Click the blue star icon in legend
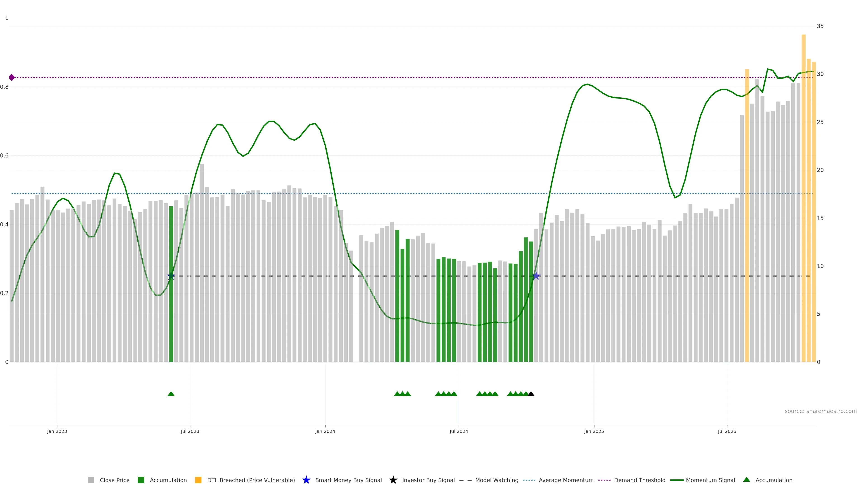This screenshot has height=488, width=868. pyautogui.click(x=306, y=480)
